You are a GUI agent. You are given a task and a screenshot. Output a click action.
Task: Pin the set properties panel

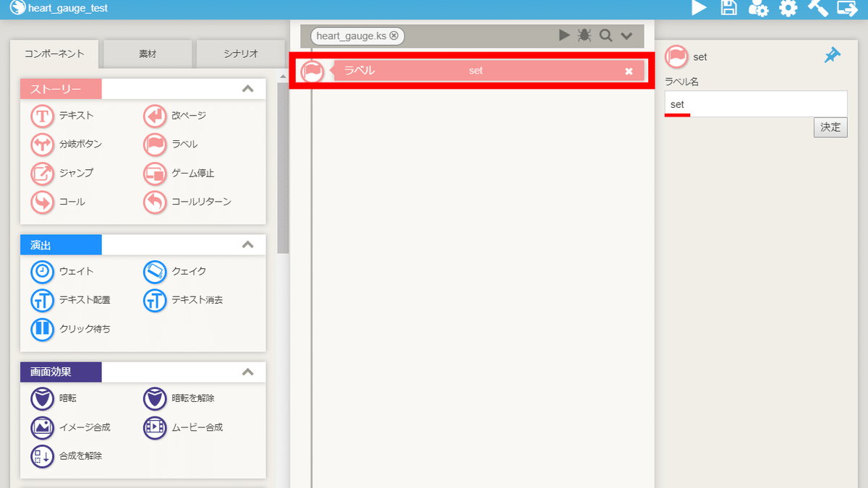point(833,56)
